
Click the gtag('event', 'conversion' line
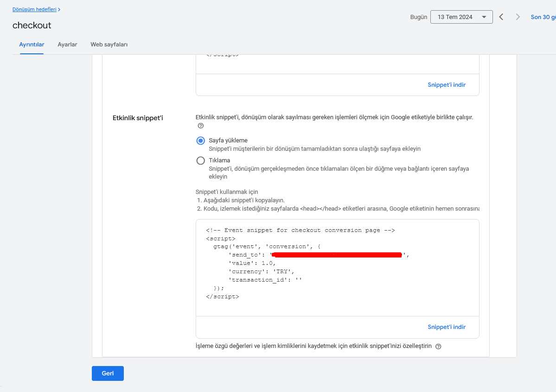tap(267, 246)
